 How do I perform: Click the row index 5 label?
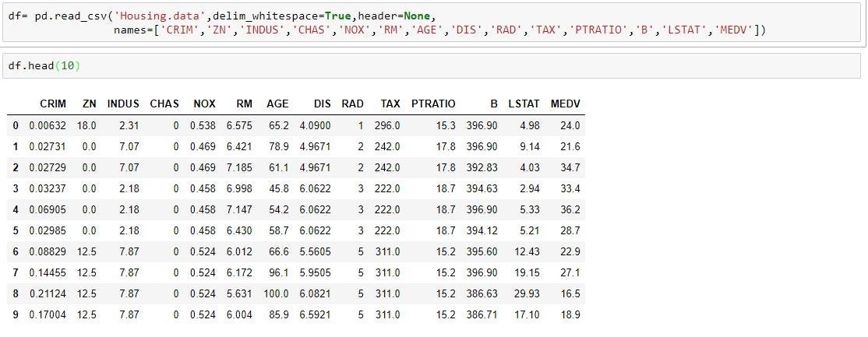(16, 230)
